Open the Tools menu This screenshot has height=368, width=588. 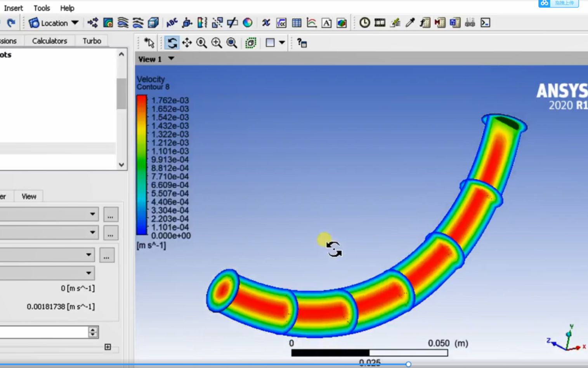coord(42,8)
